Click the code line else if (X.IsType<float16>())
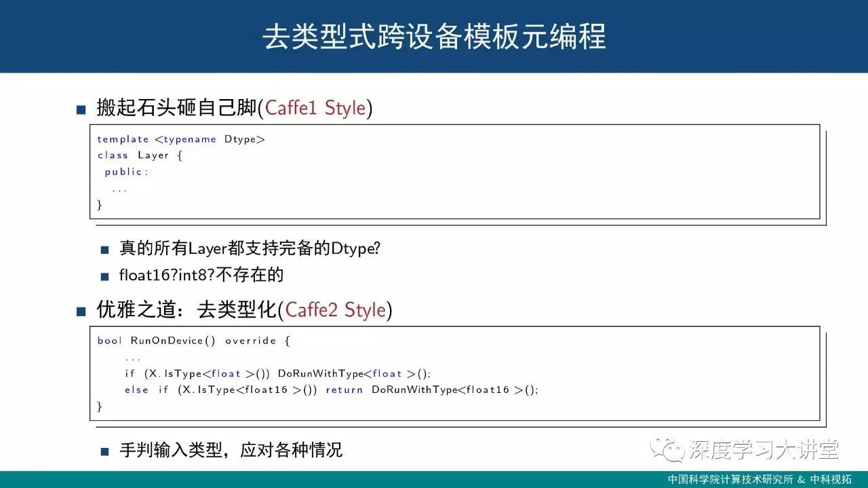 tap(331, 390)
